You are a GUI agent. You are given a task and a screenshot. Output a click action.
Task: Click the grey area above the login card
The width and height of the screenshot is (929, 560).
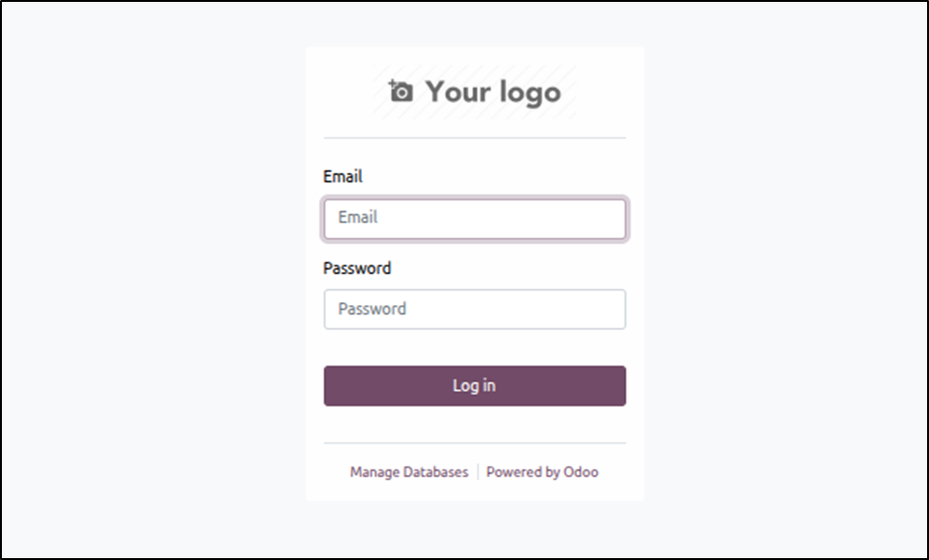(475, 24)
